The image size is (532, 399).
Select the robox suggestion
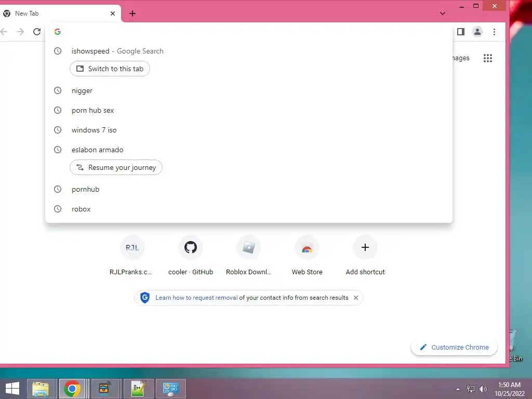249,209
